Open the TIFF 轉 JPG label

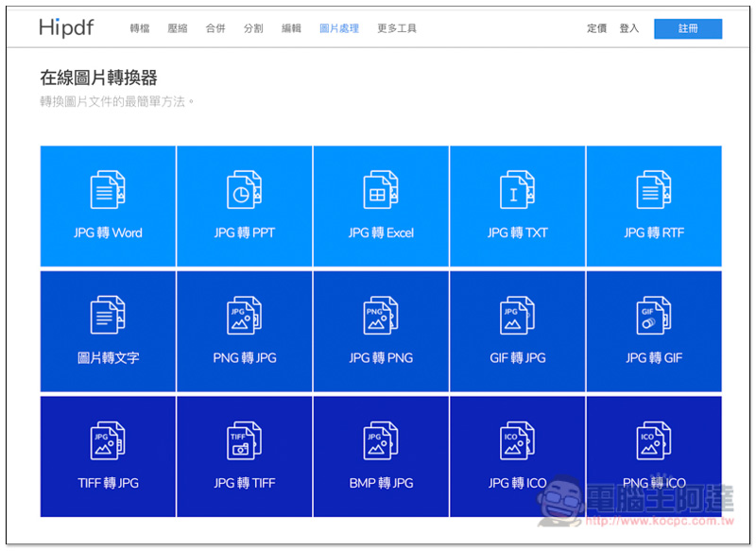(108, 483)
